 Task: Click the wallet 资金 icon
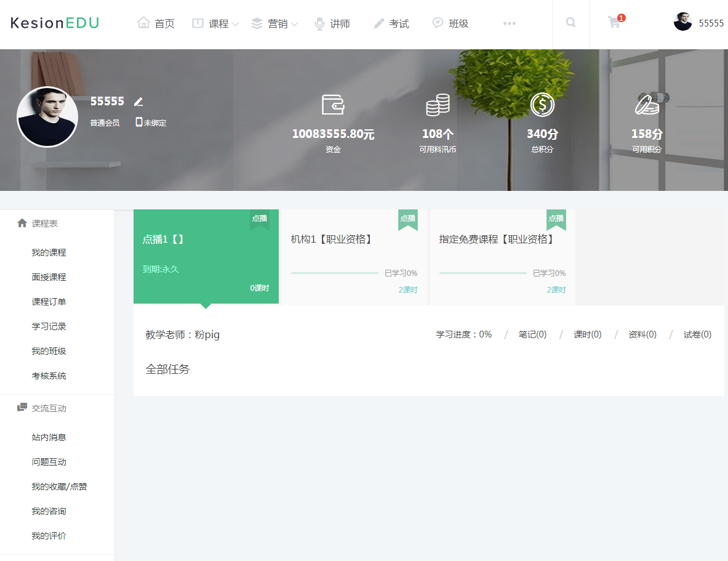pos(333,105)
